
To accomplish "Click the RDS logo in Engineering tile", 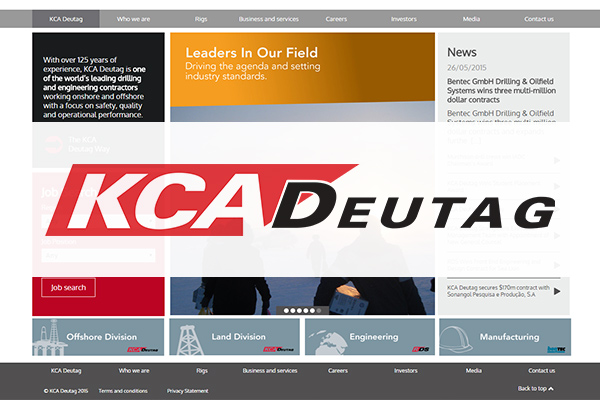I will pos(421,349).
